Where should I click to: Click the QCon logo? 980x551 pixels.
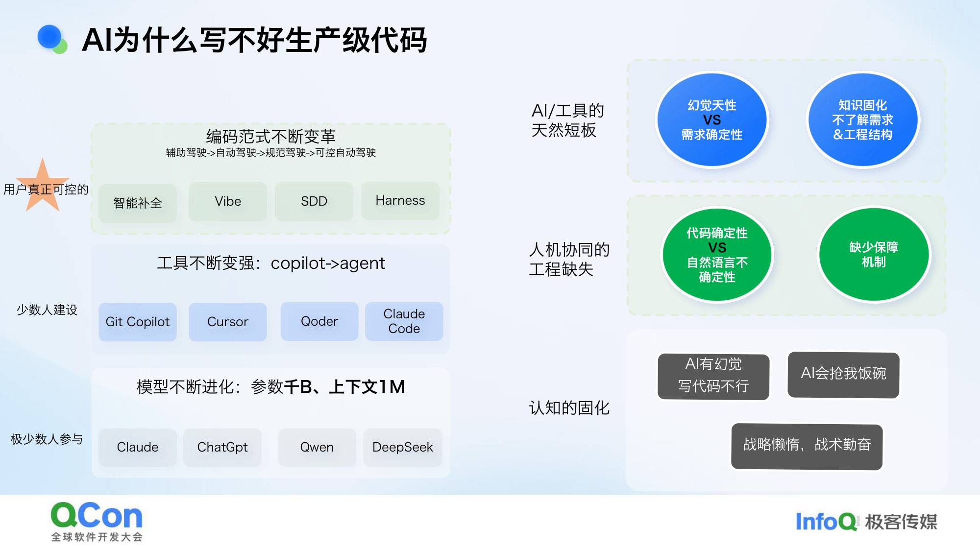[97, 521]
